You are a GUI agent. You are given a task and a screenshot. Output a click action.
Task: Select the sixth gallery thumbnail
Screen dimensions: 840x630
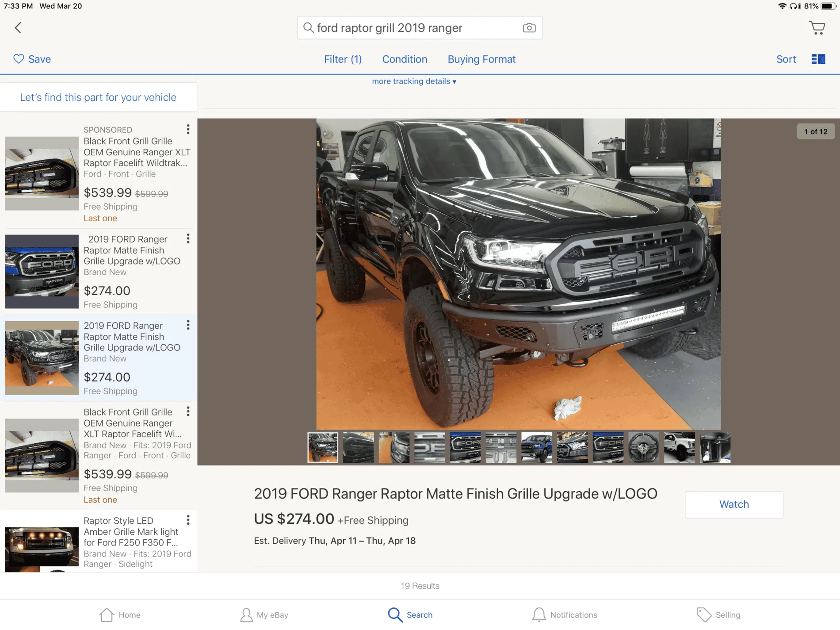coord(501,448)
